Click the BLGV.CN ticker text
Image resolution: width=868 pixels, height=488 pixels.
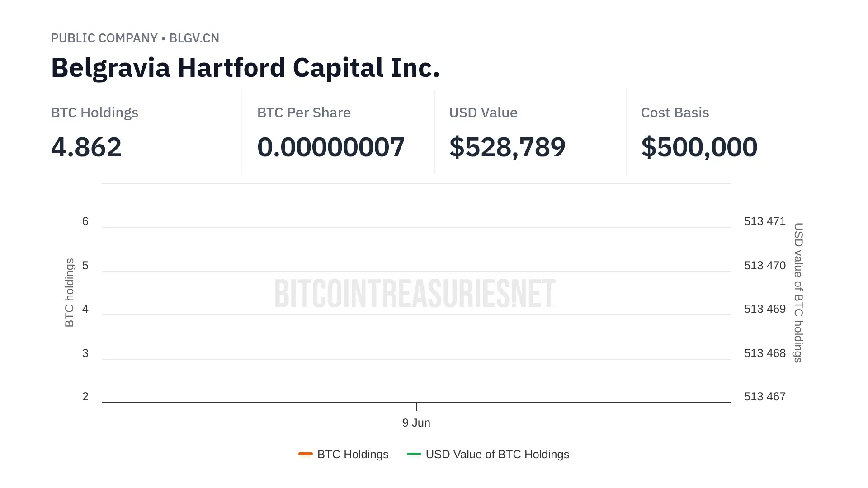[x=194, y=38]
